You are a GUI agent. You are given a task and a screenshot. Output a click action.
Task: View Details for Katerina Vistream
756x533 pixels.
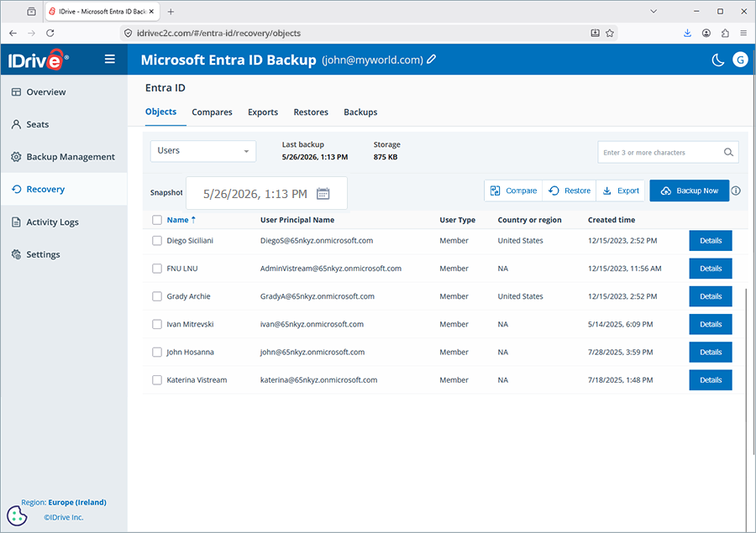[x=710, y=380]
